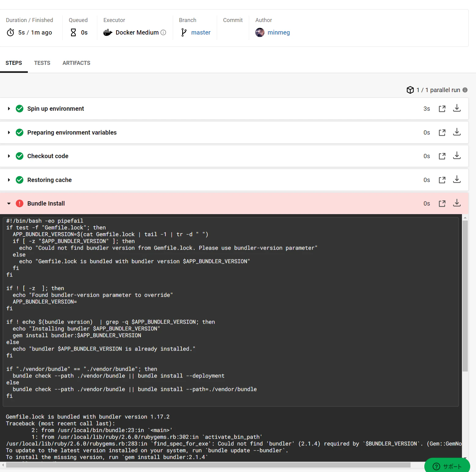Click the log output horizontal scrollbar
The height and width of the screenshot is (472, 476).
[x=208, y=465]
